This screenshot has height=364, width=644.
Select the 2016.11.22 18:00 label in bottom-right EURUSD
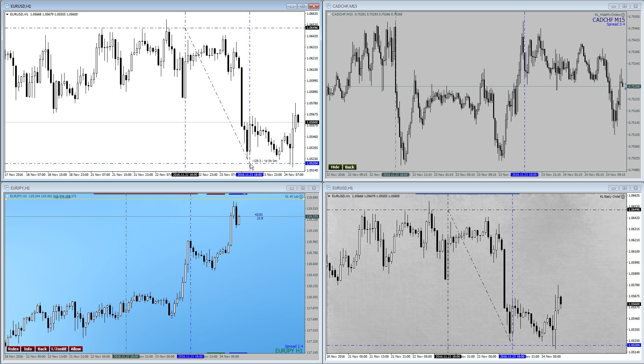tap(447, 357)
